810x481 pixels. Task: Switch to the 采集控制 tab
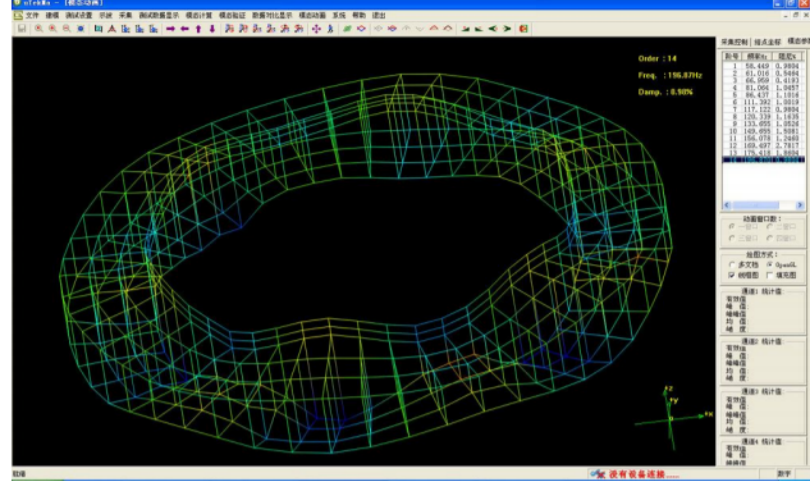coord(735,42)
